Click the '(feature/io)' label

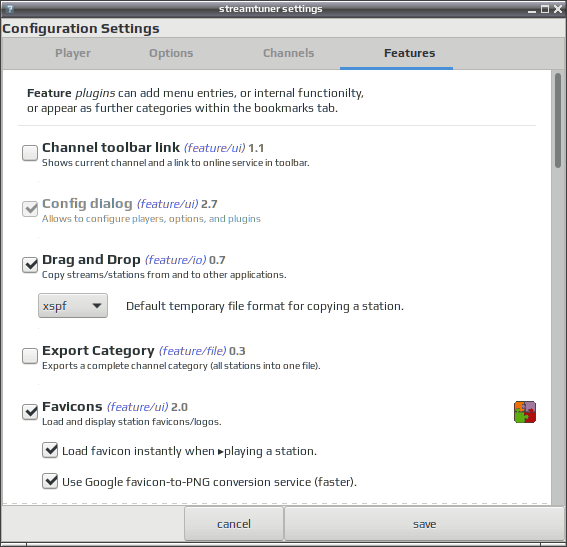pyautogui.click(x=175, y=260)
